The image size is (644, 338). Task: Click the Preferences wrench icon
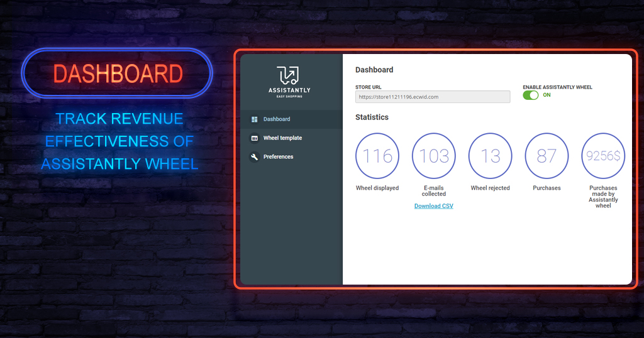click(x=254, y=156)
